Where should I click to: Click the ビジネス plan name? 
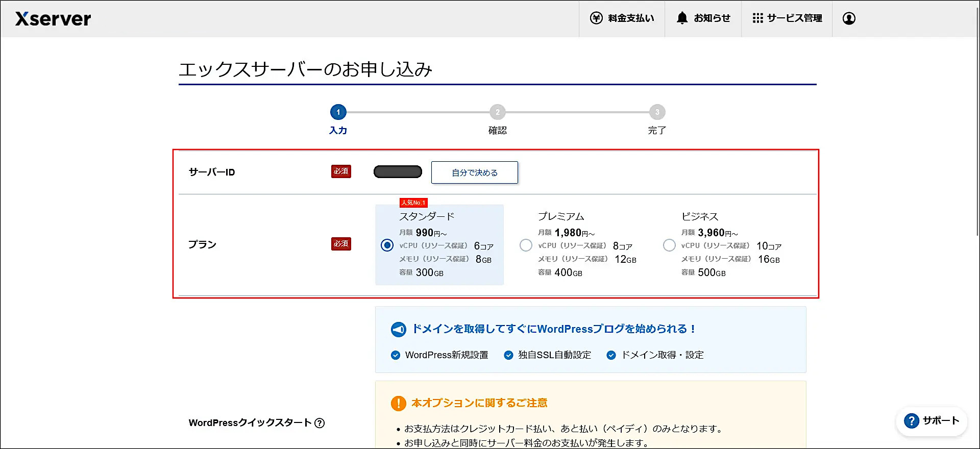coord(700,216)
